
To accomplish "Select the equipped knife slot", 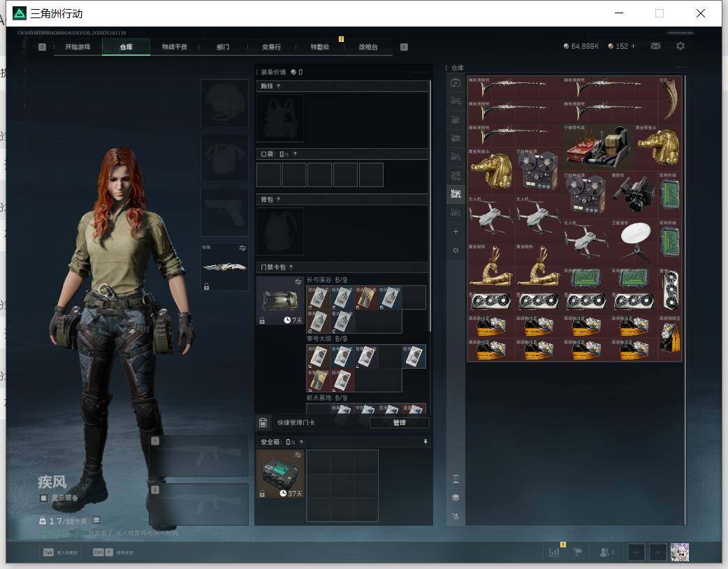I will [224, 267].
